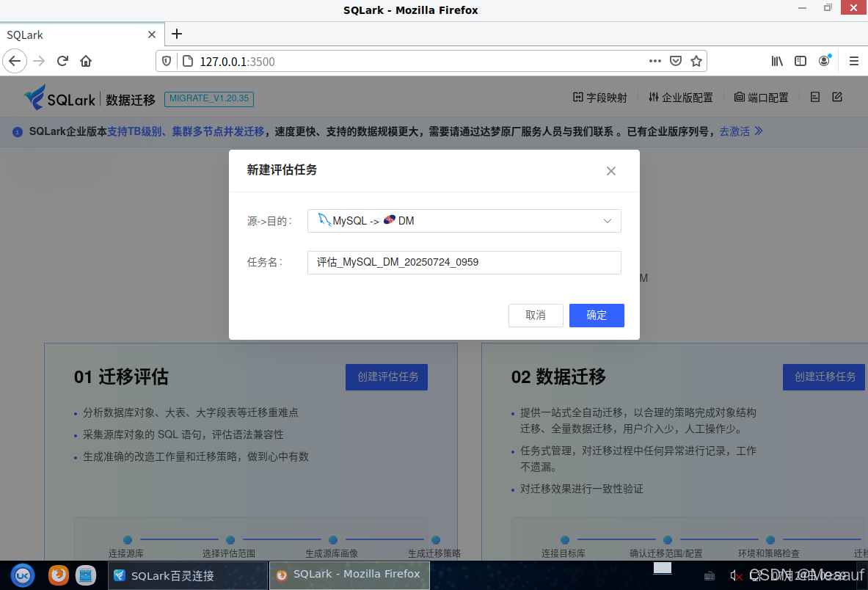The image size is (868, 590).
Task: Click the edit pencil icon in header
Action: [x=837, y=98]
